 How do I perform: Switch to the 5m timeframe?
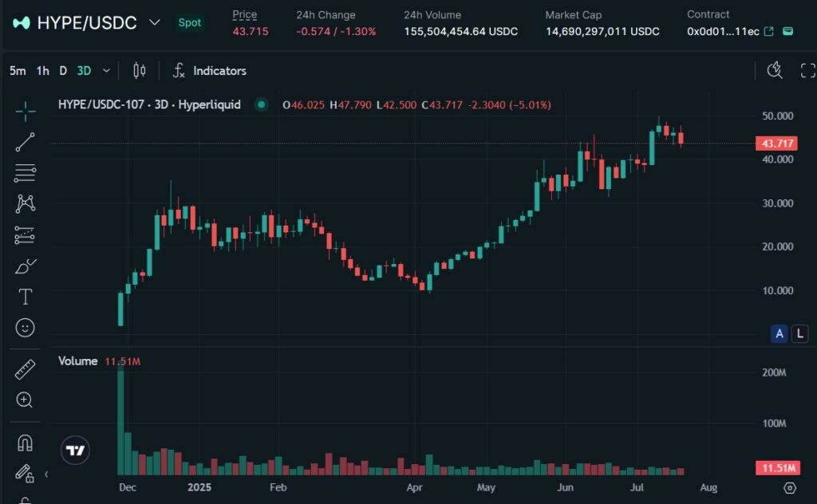[18, 70]
